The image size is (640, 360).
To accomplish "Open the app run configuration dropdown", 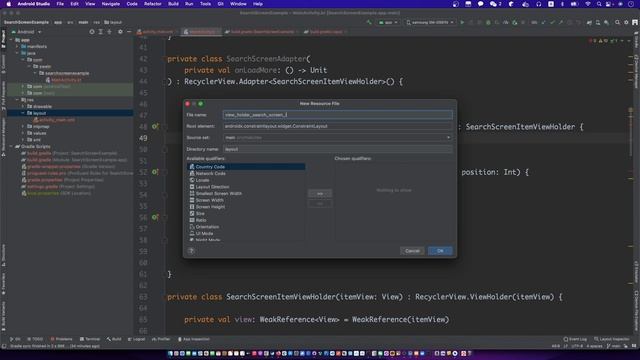I will click(x=388, y=22).
